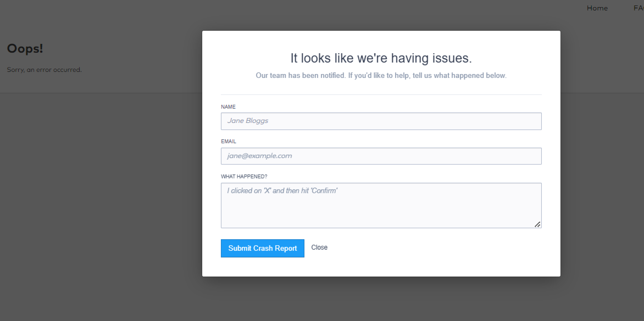Click the divider line under the dialog subtitle
The image size is (644, 321).
point(381,95)
